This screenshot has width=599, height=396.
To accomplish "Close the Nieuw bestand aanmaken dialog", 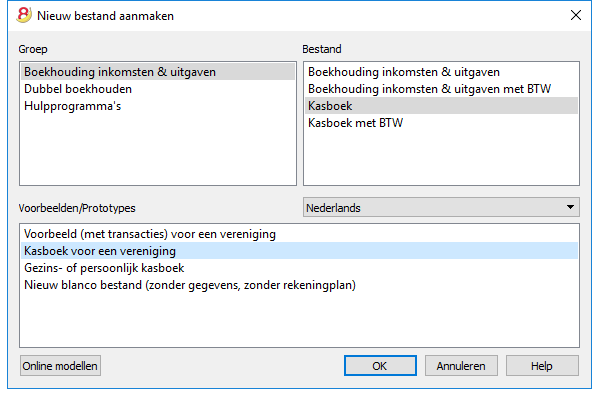I will point(576,15).
